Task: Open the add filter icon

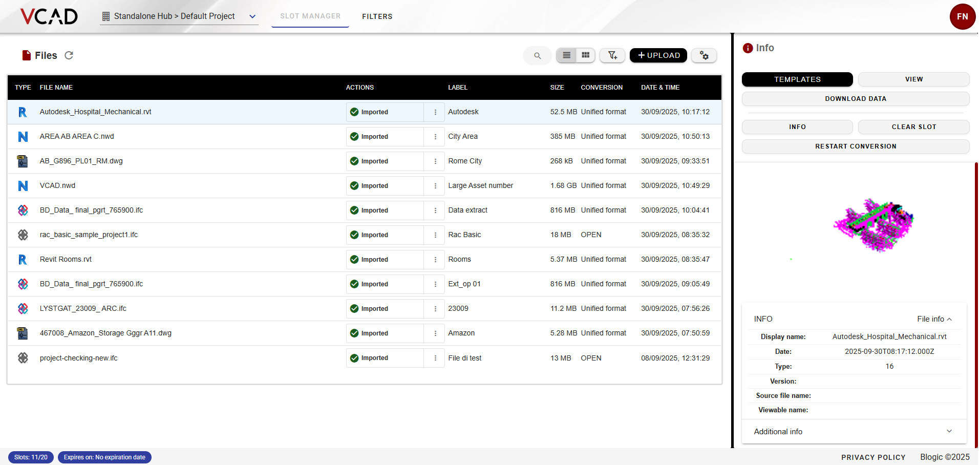Action: pos(612,55)
